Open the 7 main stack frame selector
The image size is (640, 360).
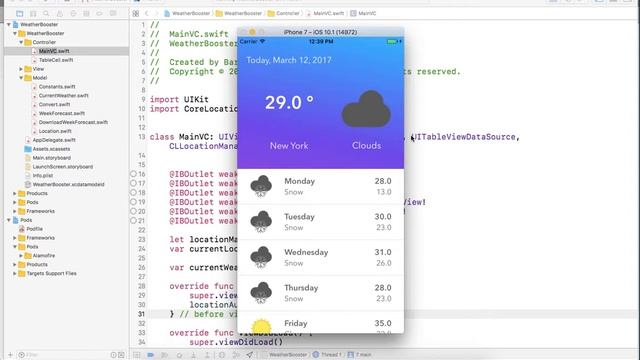point(360,355)
